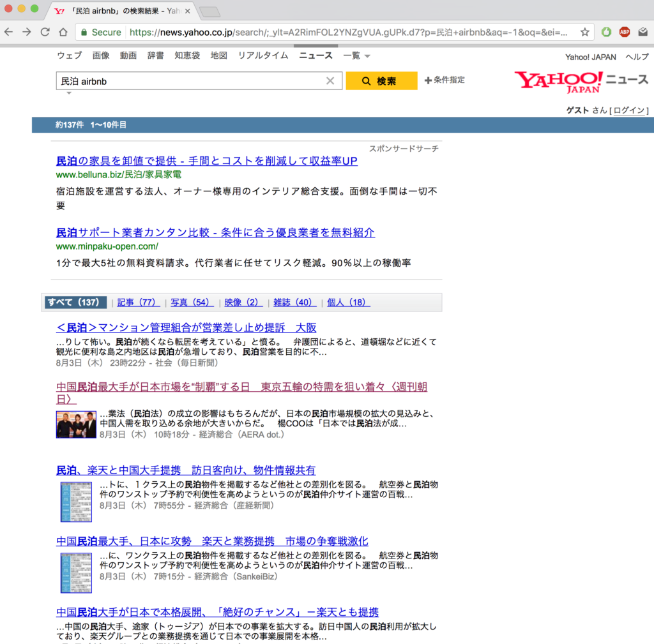654x644 pixels.
Task: Switch to the 記事（77） tab
Action: click(x=137, y=303)
